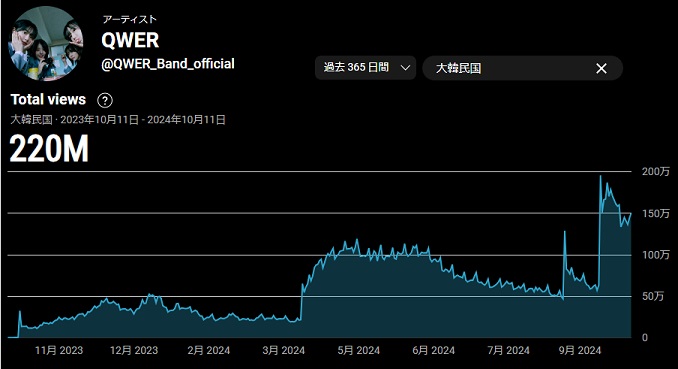This screenshot has width=678, height=369.
Task: Click the 220M total views figure
Action: (49, 149)
